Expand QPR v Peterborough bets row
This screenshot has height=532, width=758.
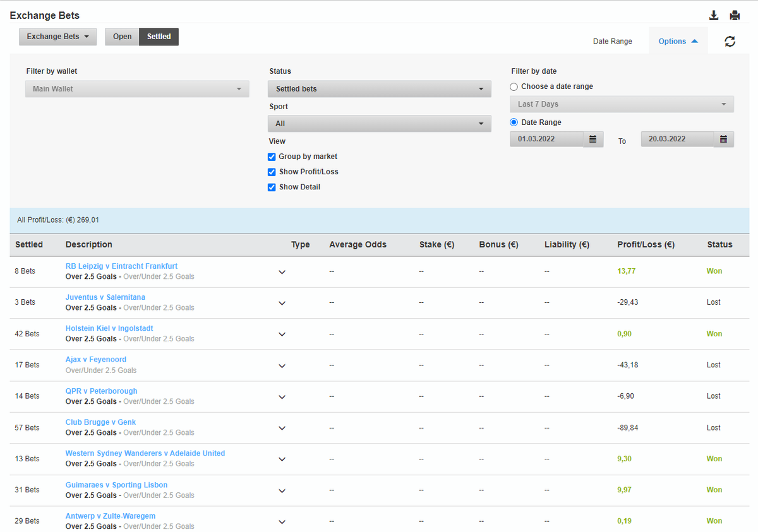[x=282, y=397]
